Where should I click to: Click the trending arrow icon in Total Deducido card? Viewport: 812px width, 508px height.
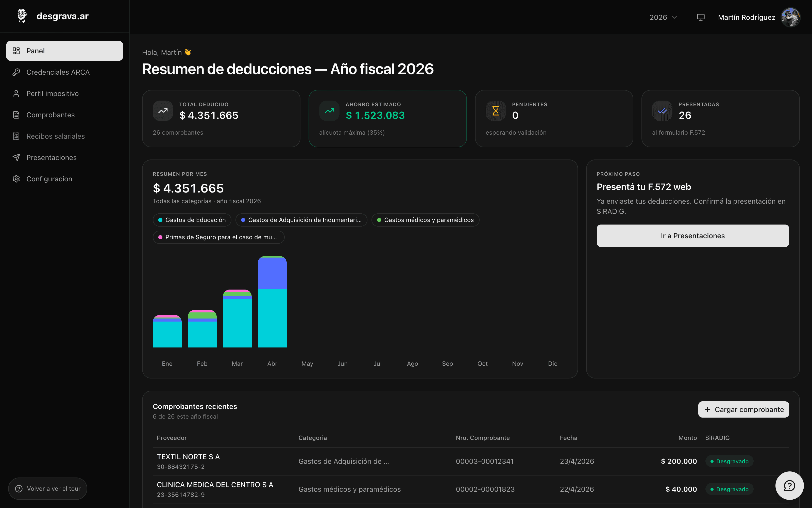pos(163,110)
